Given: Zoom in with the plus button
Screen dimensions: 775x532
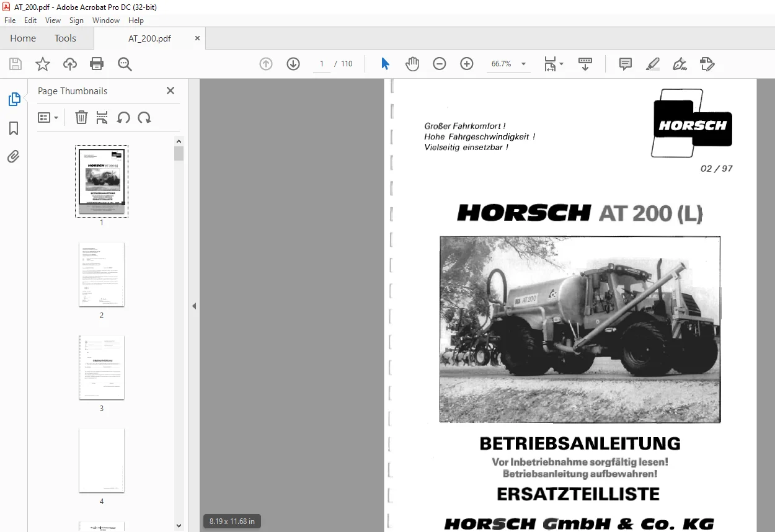Looking at the screenshot, I should pos(467,64).
